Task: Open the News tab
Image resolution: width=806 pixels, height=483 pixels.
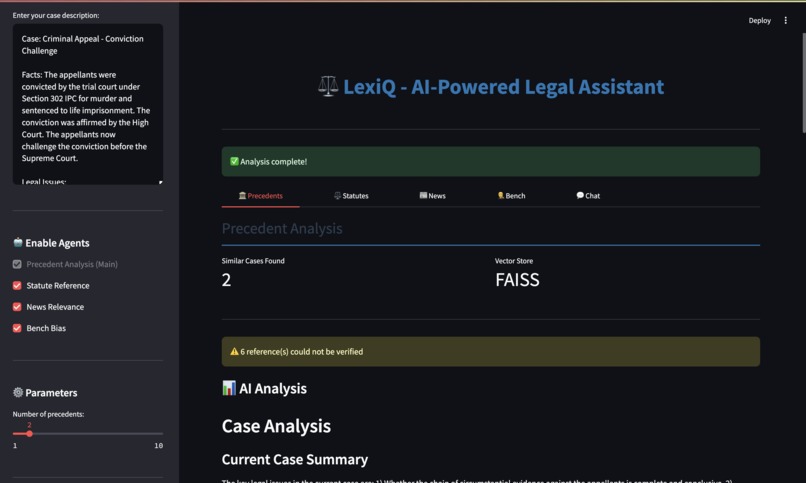Action: click(432, 196)
